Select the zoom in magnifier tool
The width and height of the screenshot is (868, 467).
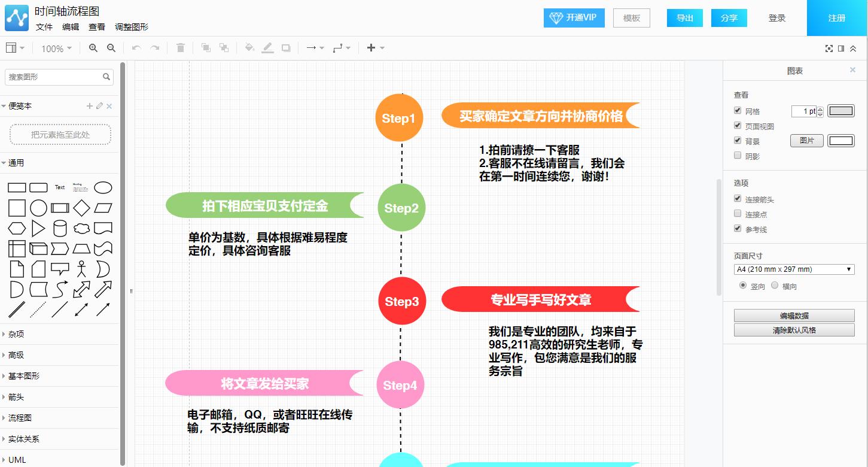pos(93,48)
